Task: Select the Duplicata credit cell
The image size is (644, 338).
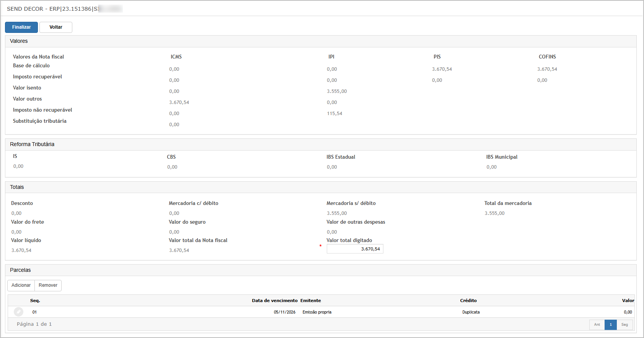Action: pyautogui.click(x=471, y=312)
